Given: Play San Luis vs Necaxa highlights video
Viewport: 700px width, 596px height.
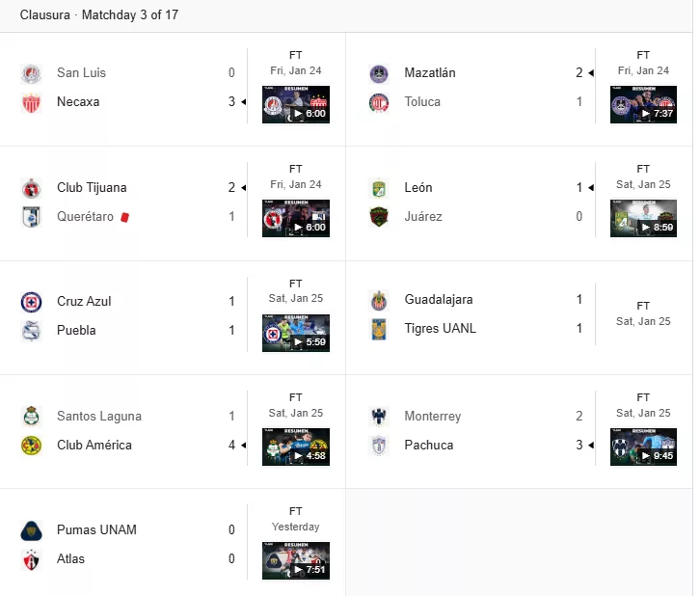Looking at the screenshot, I should click(x=296, y=104).
